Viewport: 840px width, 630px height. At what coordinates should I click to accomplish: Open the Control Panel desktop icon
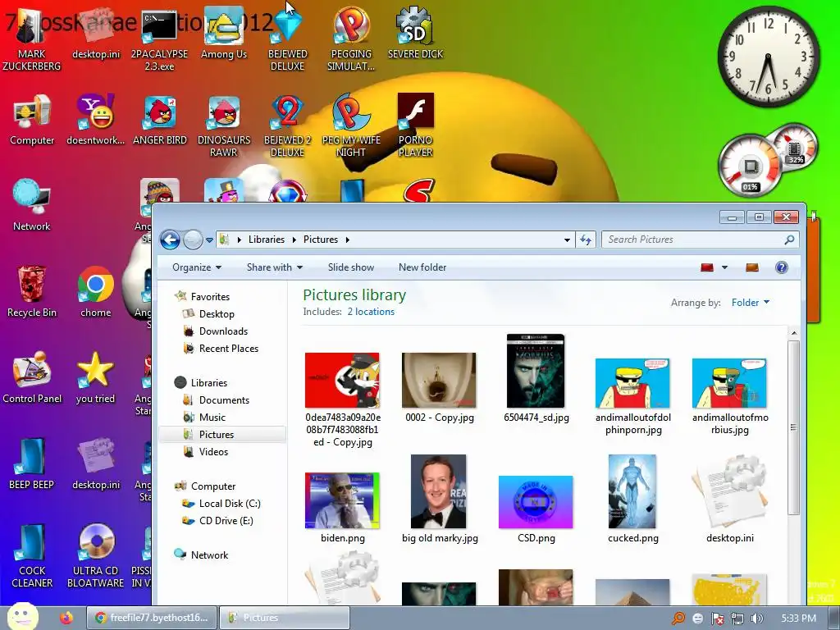(x=32, y=378)
